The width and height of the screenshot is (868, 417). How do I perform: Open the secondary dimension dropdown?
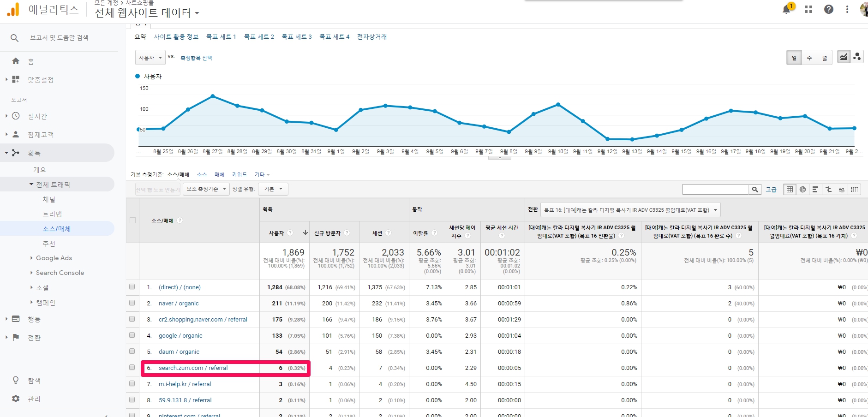click(206, 189)
